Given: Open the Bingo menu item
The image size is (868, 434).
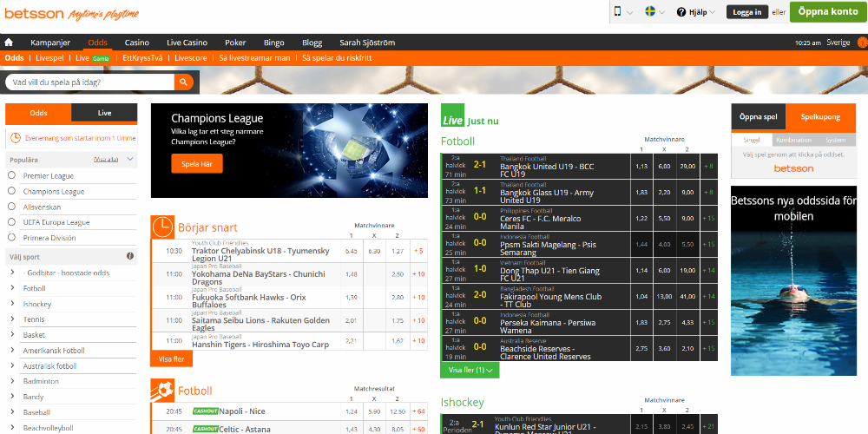Looking at the screenshot, I should 274,43.
